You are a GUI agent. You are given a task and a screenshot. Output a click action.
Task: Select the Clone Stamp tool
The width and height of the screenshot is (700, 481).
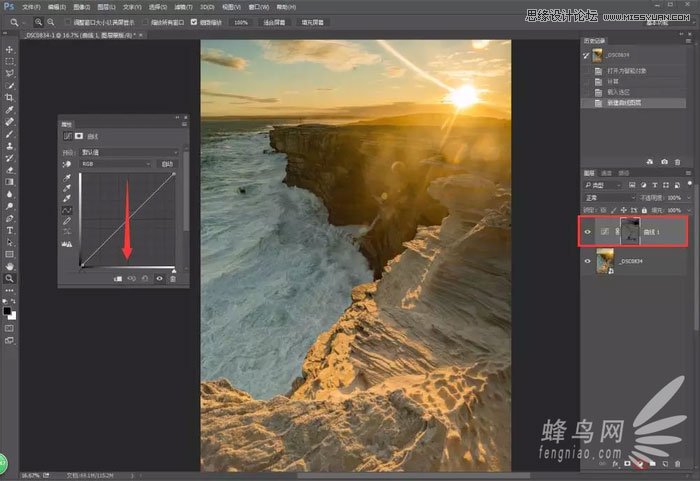(9, 146)
